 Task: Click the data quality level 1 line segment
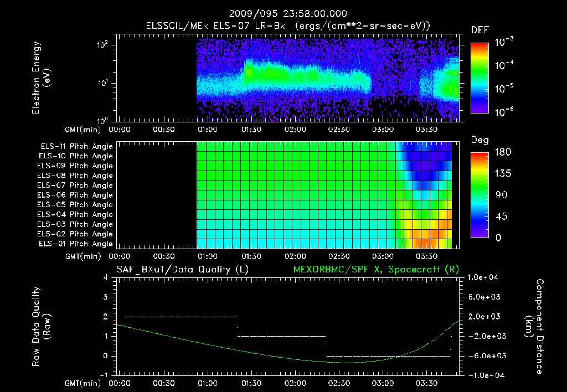pyautogui.click(x=282, y=336)
